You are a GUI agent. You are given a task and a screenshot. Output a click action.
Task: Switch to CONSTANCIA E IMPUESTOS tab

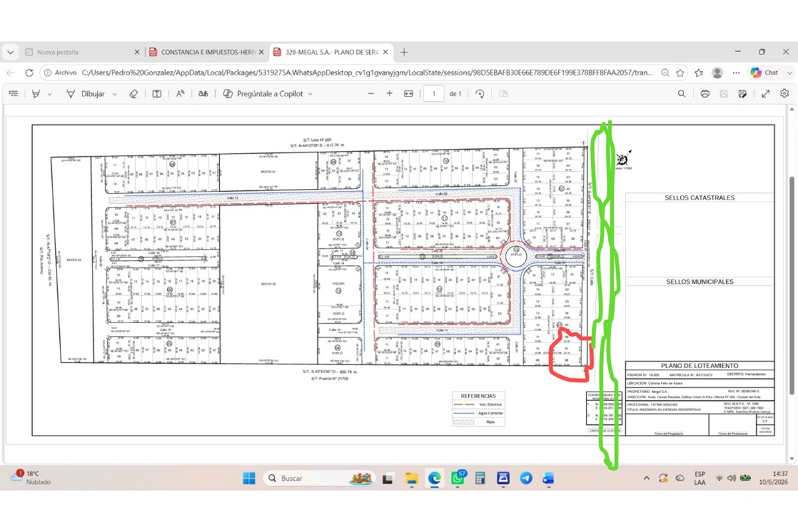[x=207, y=52]
